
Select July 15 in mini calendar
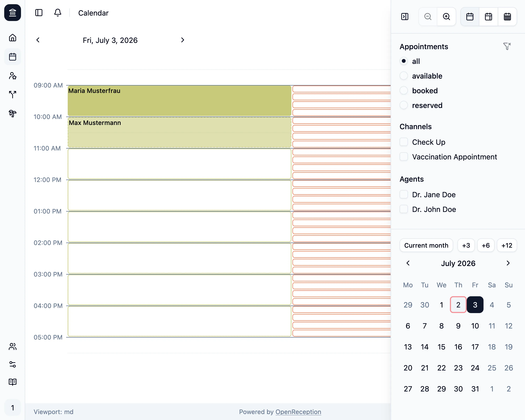coord(441,347)
